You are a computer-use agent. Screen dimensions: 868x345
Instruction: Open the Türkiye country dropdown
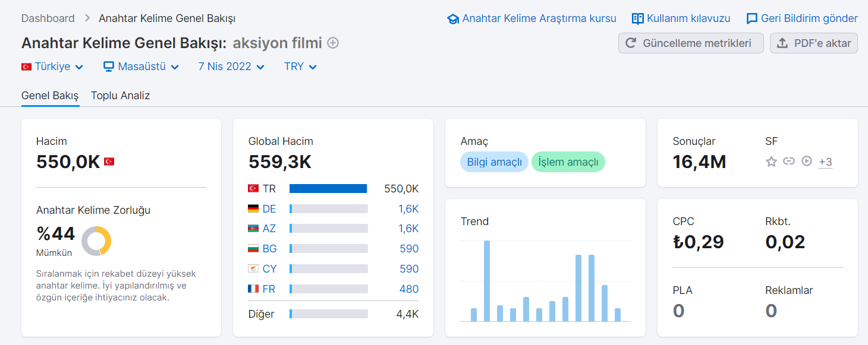[x=52, y=67]
